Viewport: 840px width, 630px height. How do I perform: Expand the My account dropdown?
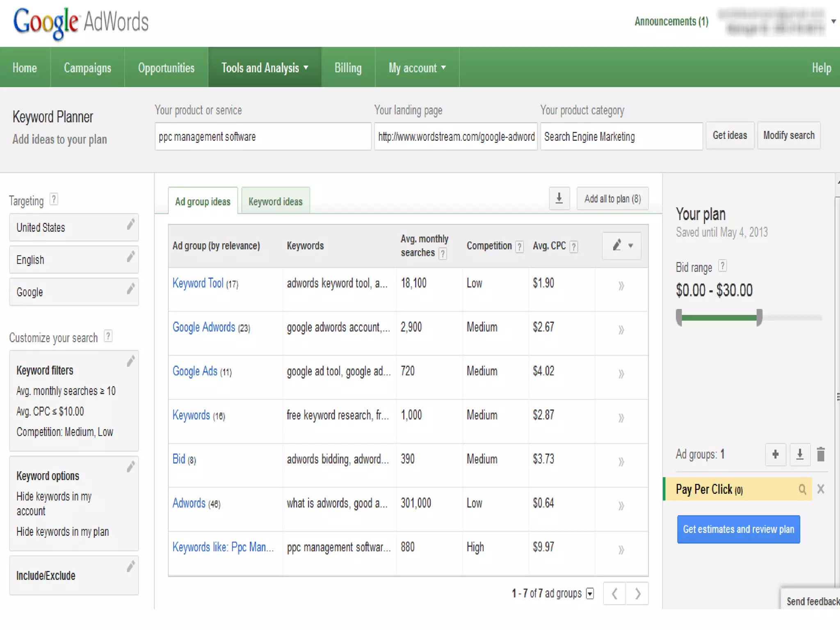coord(417,68)
